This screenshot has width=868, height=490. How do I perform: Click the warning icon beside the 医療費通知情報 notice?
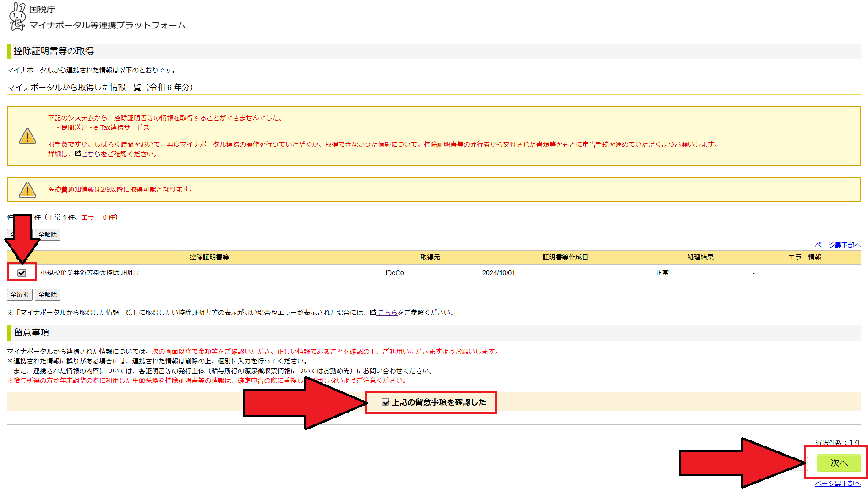click(x=27, y=189)
